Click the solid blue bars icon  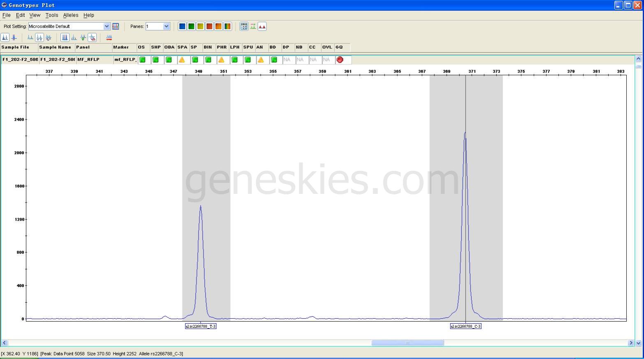click(x=65, y=37)
